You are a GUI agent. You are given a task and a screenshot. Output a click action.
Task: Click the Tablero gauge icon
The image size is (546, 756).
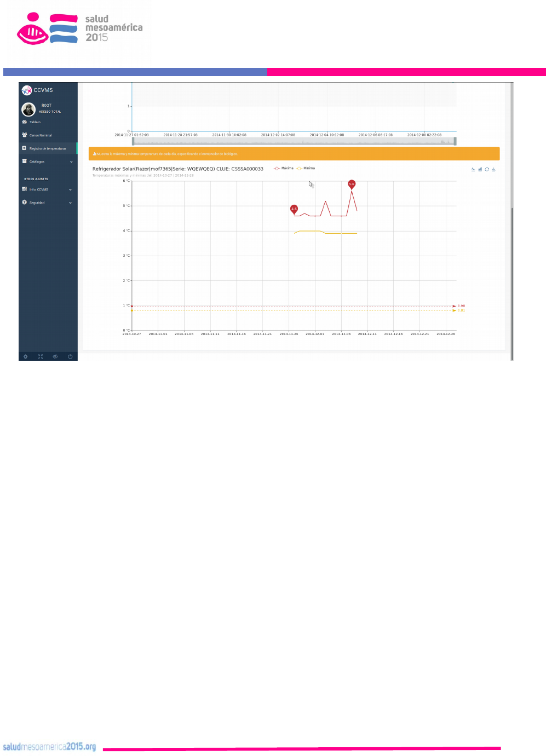tap(24, 122)
